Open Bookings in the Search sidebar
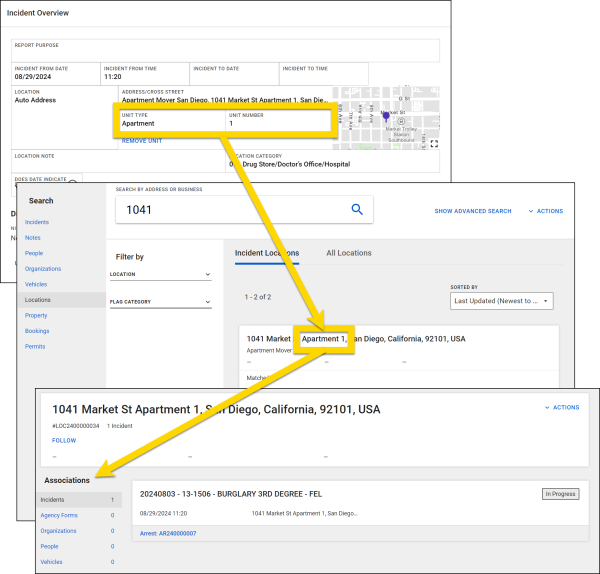The width and height of the screenshot is (600, 574). tap(38, 330)
